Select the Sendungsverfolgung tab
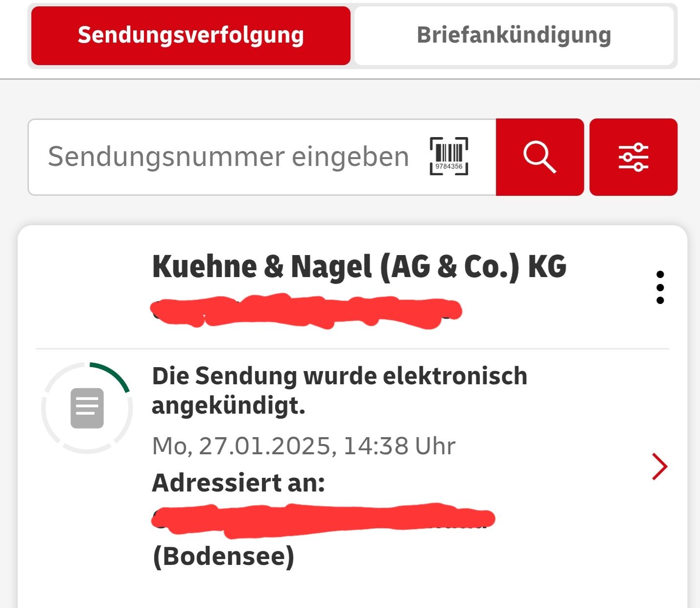Image resolution: width=700 pixels, height=608 pixels. (x=190, y=34)
